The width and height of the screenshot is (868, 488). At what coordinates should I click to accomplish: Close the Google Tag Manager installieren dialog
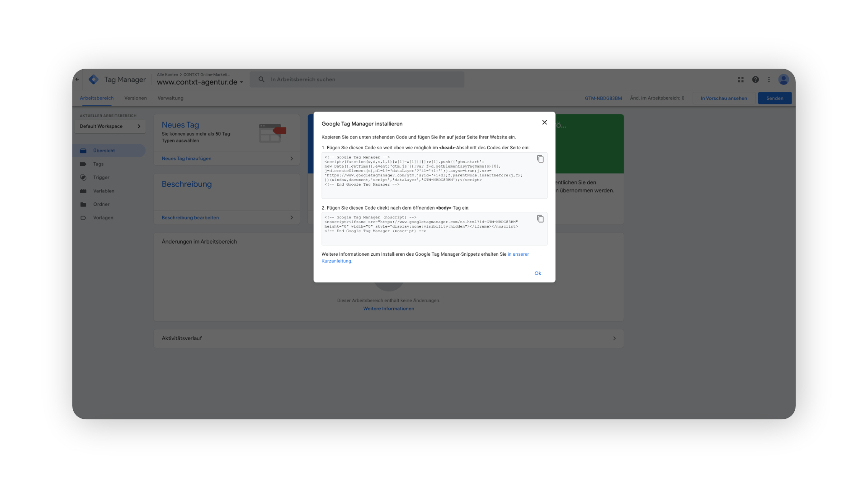click(x=544, y=122)
